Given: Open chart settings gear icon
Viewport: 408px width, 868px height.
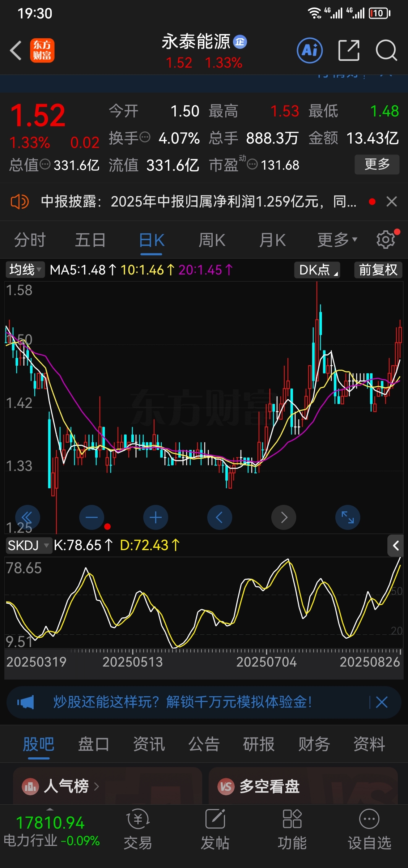Looking at the screenshot, I should point(386,239).
